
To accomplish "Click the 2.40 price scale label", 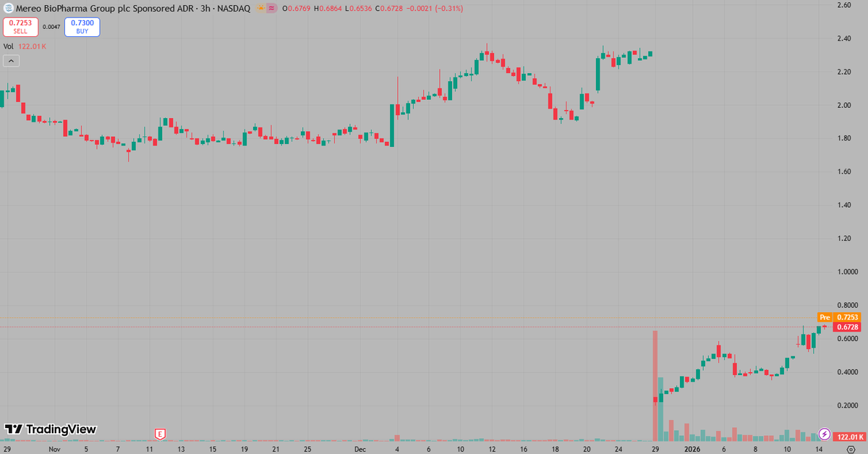I will click(x=843, y=38).
